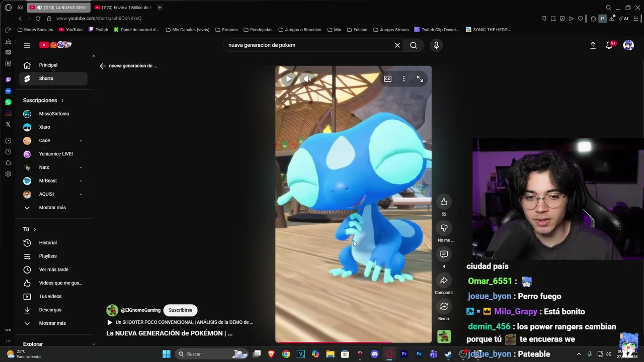
Task: Open the Xiaro subscription
Action: pos(53,127)
